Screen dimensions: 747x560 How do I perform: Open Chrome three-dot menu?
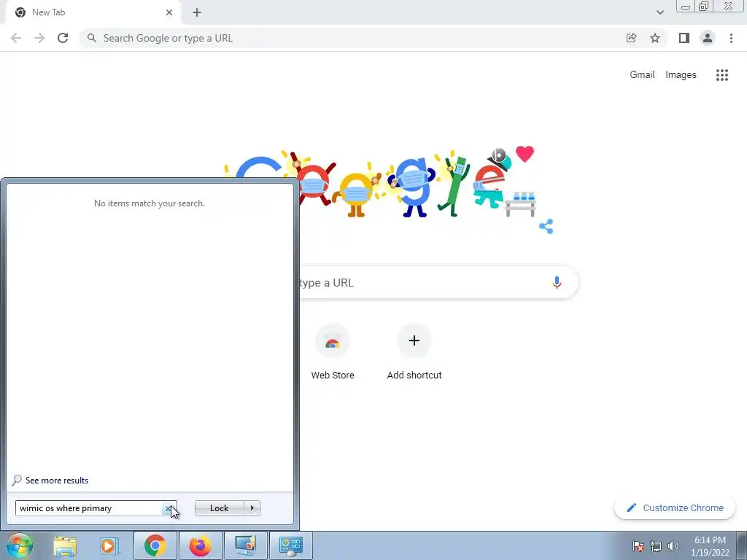pyautogui.click(x=731, y=38)
